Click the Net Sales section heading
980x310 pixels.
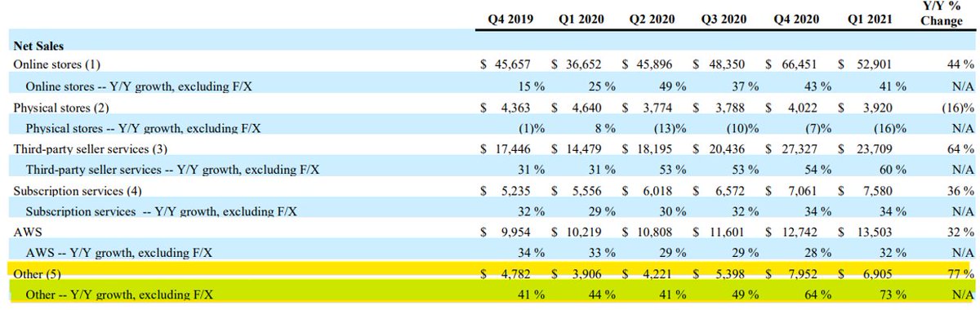[38, 47]
